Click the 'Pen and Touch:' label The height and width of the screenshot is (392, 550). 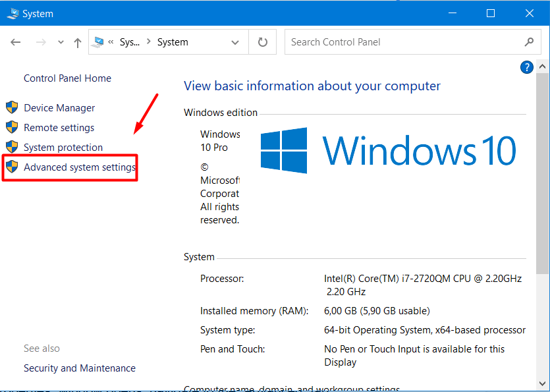tap(233, 349)
